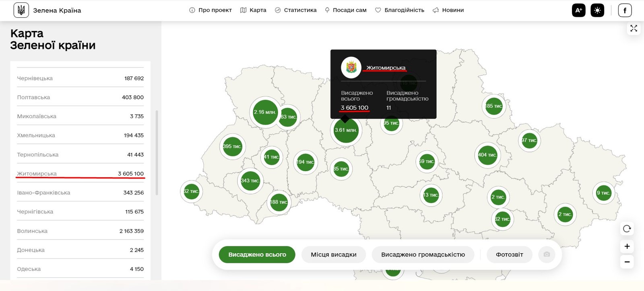Select the 13 тис. map marker
Image resolution: width=644 pixels, height=291 pixels.
pos(431,195)
